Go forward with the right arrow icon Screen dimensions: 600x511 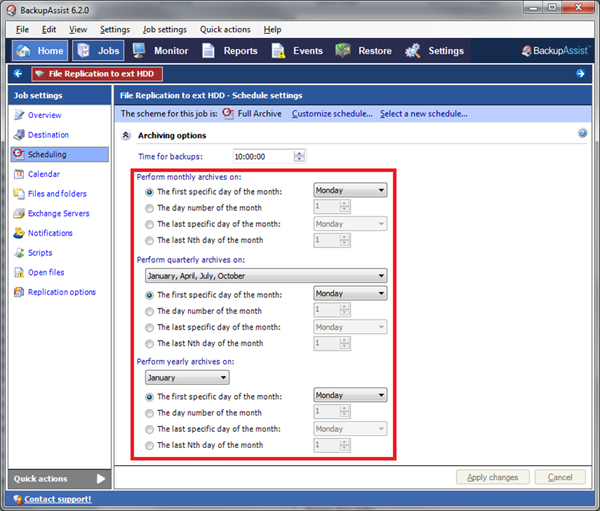580,73
